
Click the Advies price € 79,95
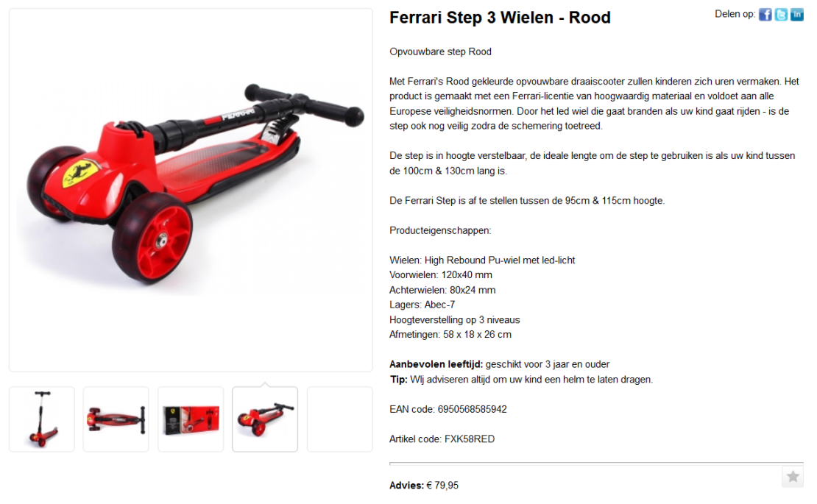point(424,486)
